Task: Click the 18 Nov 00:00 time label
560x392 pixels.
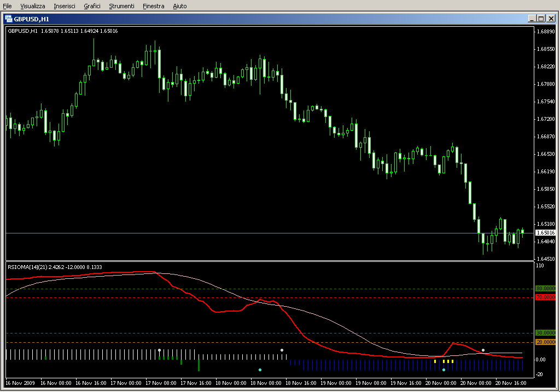Action: (x=231, y=383)
